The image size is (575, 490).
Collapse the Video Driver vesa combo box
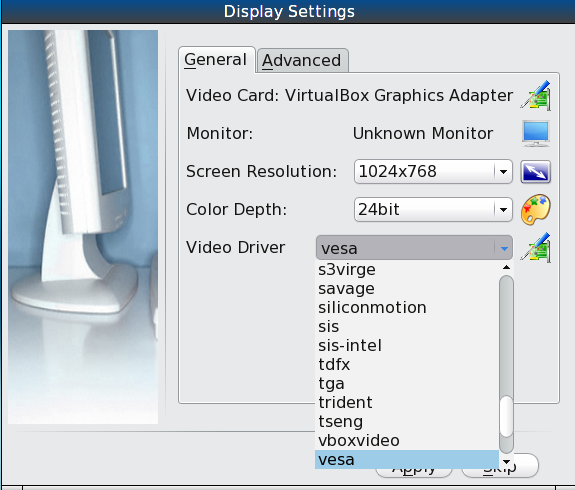click(414, 248)
